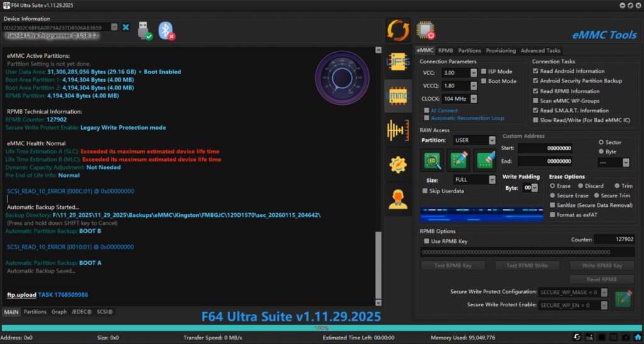644x344 pixels.
Task: Click the blue home icon in status bar
Action: pyautogui.click(x=638, y=338)
